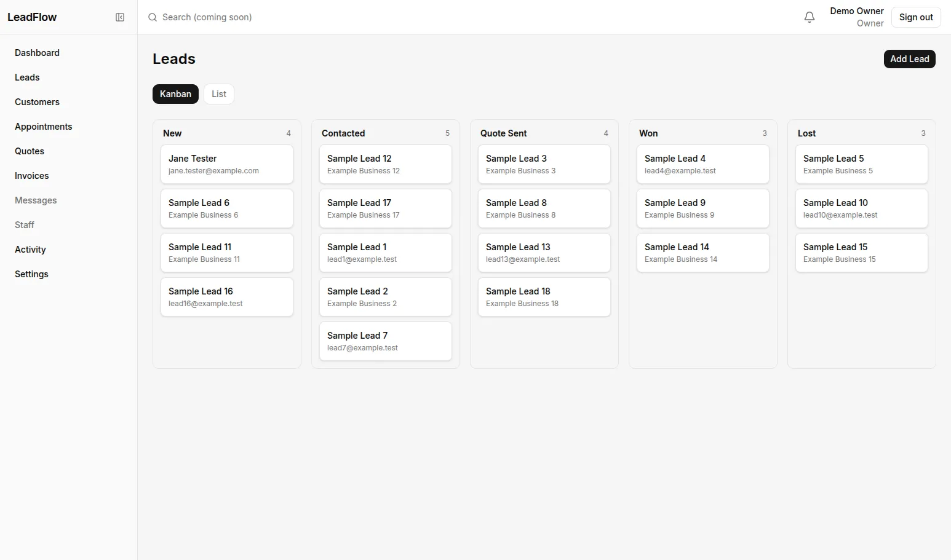Go to Customers page

[x=37, y=102]
